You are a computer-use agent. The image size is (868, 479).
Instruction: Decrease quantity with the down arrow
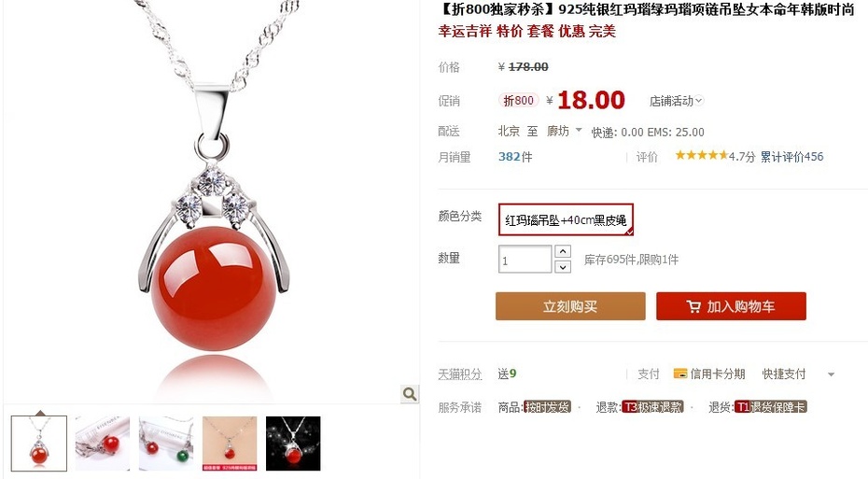tap(563, 267)
